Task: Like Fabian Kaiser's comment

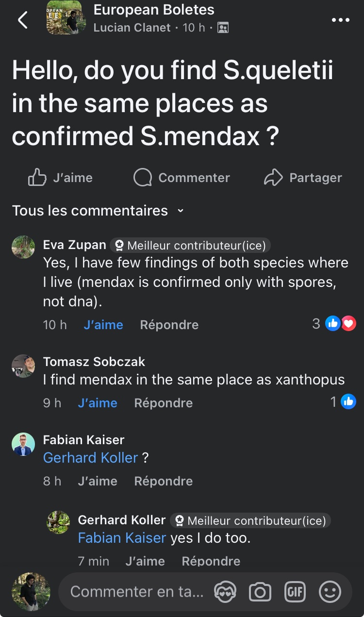Action: point(97,481)
